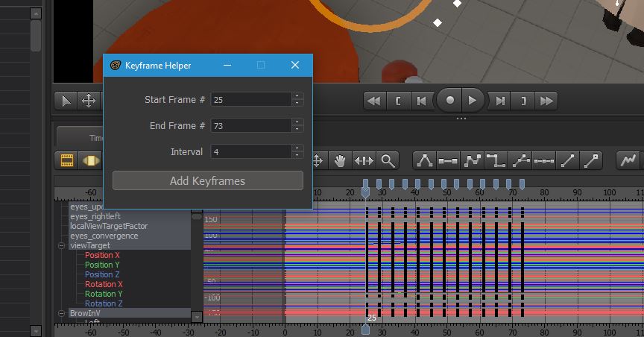644x337 pixels.
Task: Collapse the BrowInV tree node
Action: point(62,313)
